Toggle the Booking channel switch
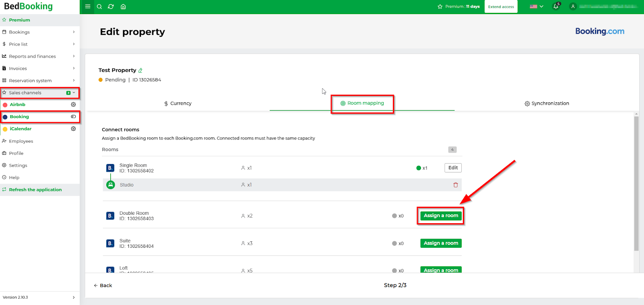 click(x=73, y=116)
